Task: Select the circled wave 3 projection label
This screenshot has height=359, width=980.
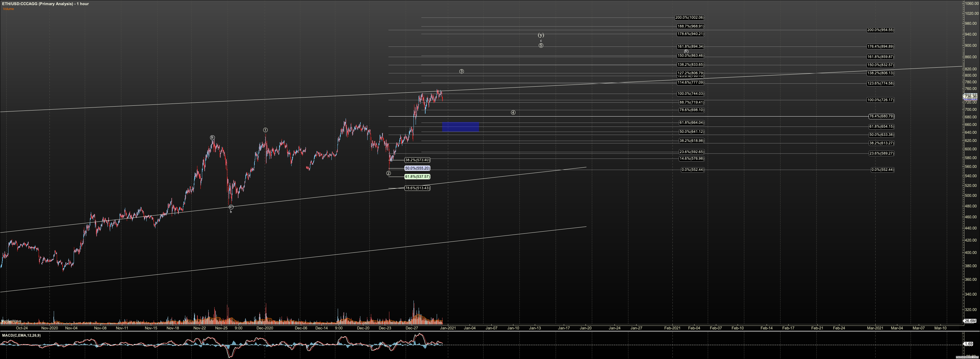Action: point(461,72)
